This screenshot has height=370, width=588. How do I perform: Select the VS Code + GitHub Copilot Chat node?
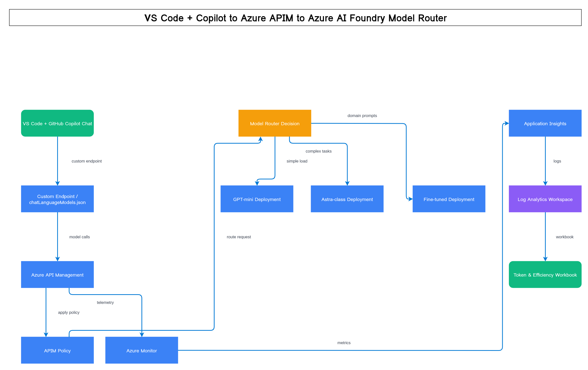(57, 123)
